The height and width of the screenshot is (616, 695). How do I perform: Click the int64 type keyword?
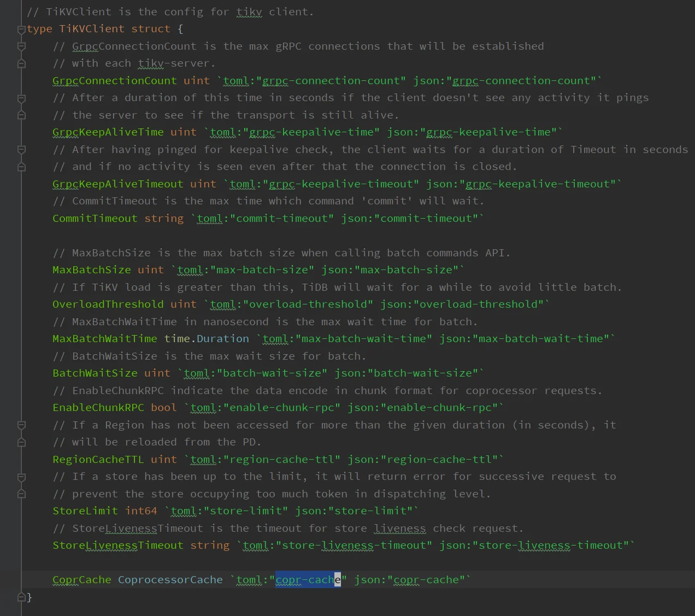click(x=141, y=511)
